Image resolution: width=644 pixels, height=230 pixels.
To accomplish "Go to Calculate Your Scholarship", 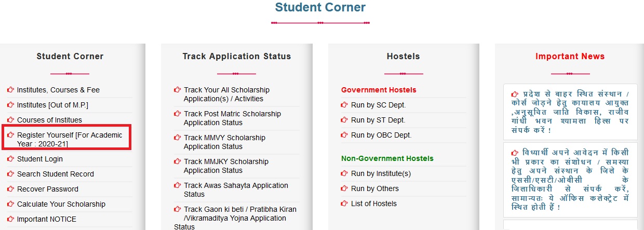I will (x=61, y=204).
